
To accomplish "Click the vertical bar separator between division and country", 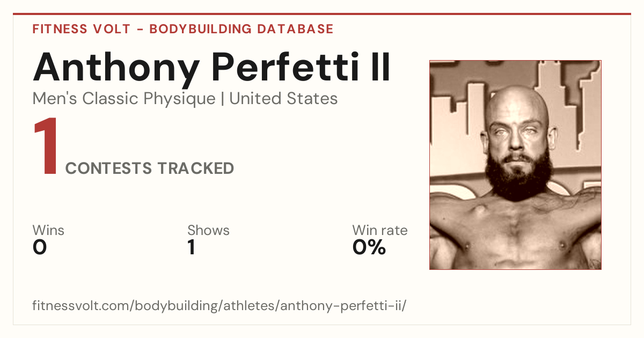I will pyautogui.click(x=222, y=99).
